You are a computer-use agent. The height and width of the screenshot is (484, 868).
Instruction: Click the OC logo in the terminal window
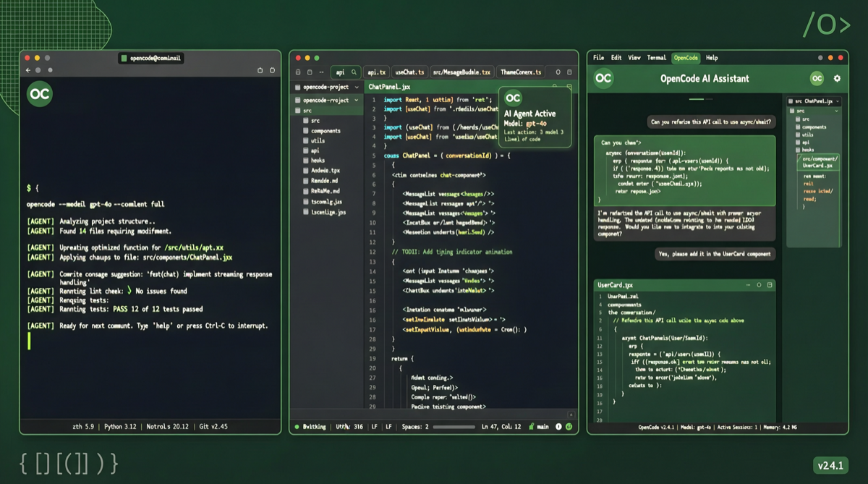pyautogui.click(x=40, y=95)
